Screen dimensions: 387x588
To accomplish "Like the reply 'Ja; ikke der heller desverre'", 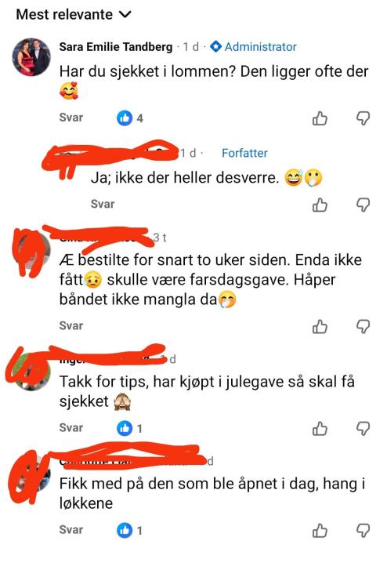I will pos(320,205).
